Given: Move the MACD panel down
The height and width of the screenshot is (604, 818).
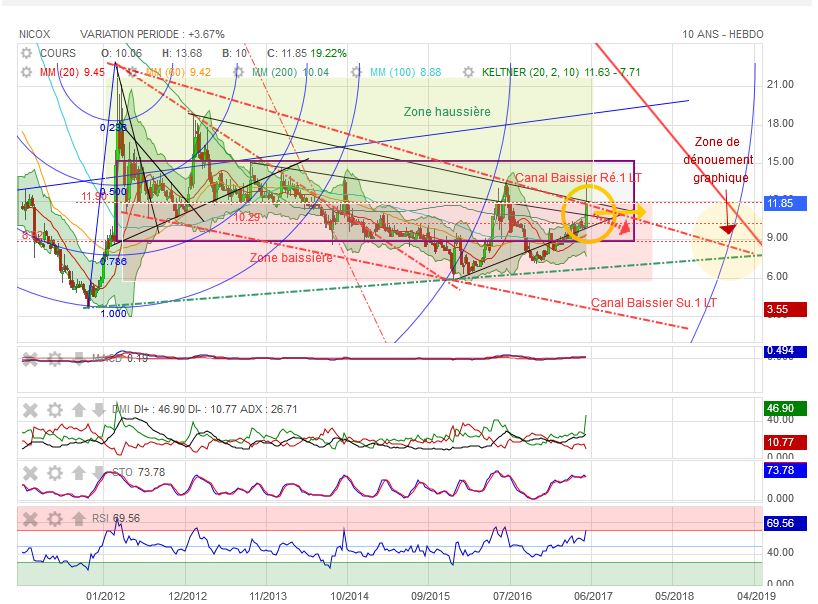Looking at the screenshot, I should point(79,358).
